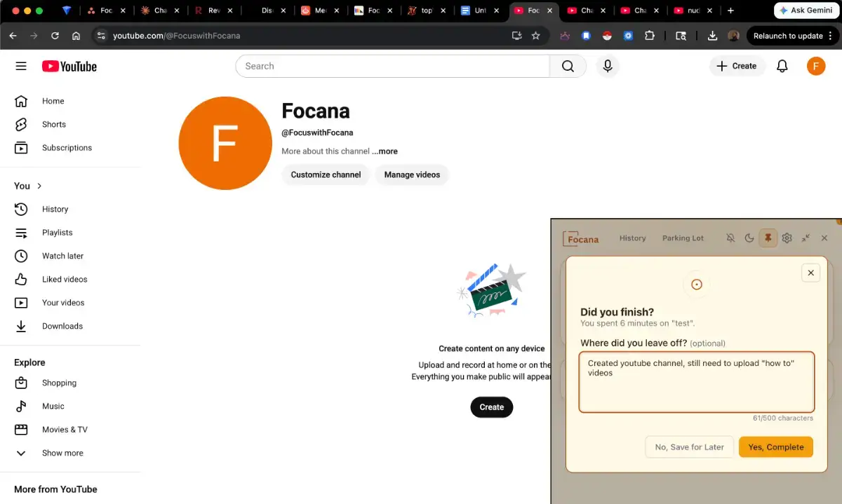Expand channel description with ...more
842x504 pixels.
[385, 151]
